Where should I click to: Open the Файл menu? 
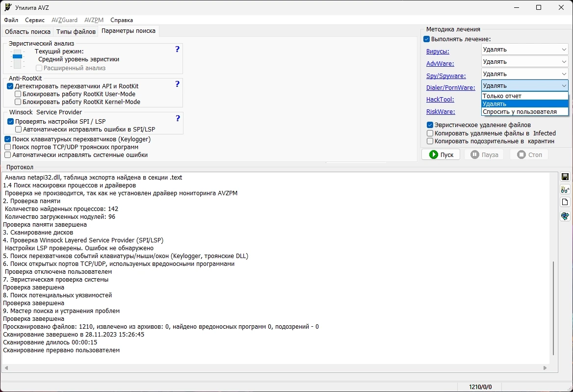pyautogui.click(x=11, y=20)
